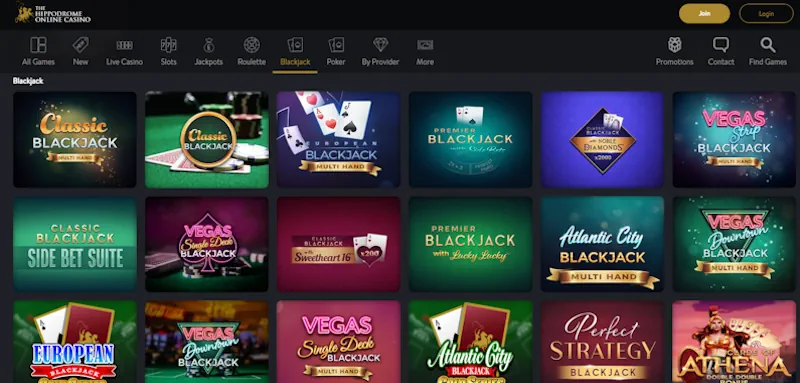This screenshot has width=800, height=383.
Task: Switch to the Live Casino label
Action: coord(124,62)
